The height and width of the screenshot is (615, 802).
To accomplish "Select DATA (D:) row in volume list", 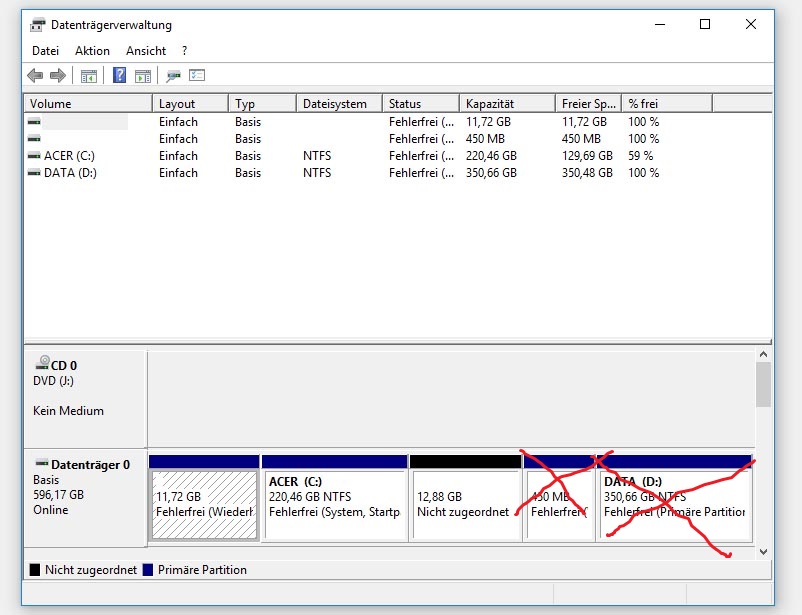I will (70, 173).
